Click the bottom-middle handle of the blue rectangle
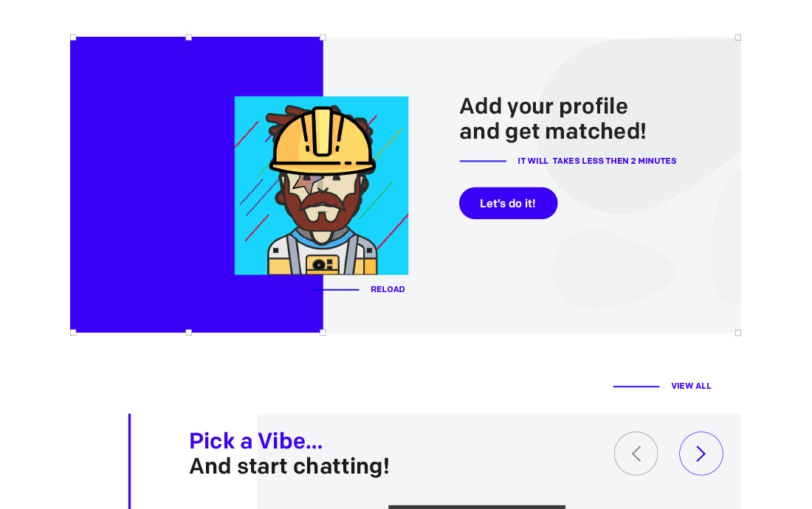Screen dimensions: 812x509 (x=188, y=333)
